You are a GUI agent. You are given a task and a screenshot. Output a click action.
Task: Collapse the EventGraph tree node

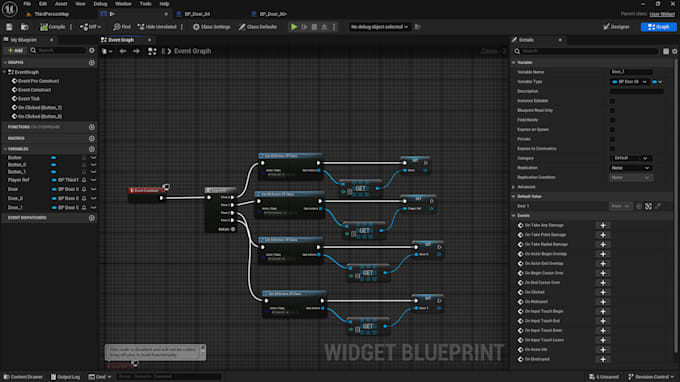[x=5, y=72]
